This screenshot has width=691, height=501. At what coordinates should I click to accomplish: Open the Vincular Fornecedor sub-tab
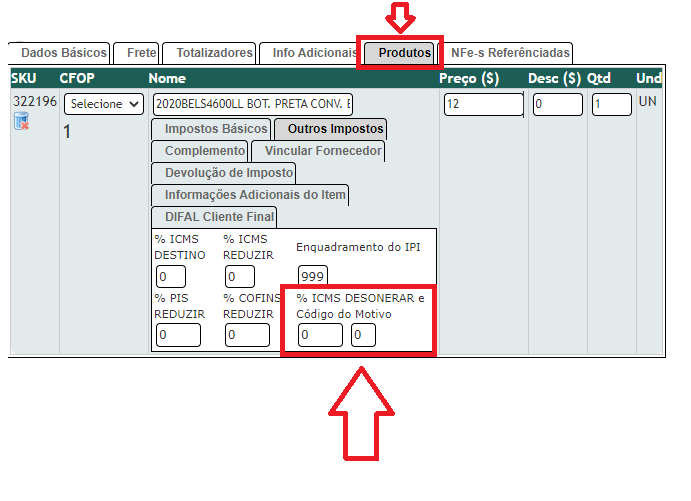(318, 151)
